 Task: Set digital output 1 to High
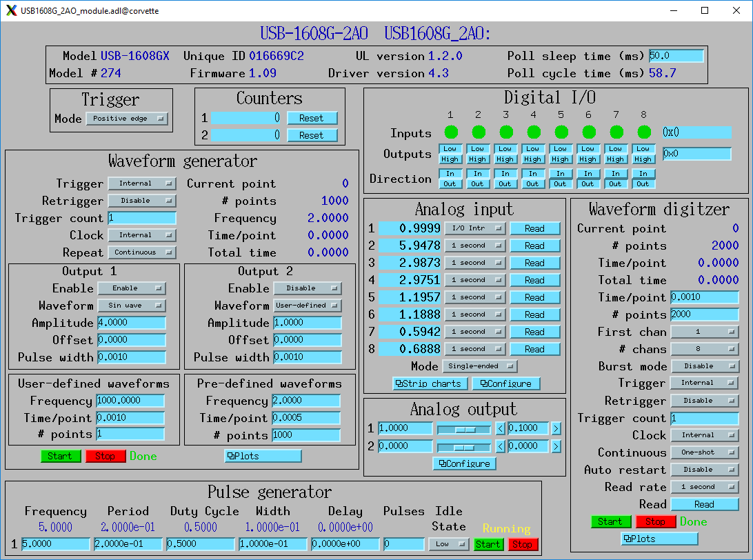coord(450,159)
